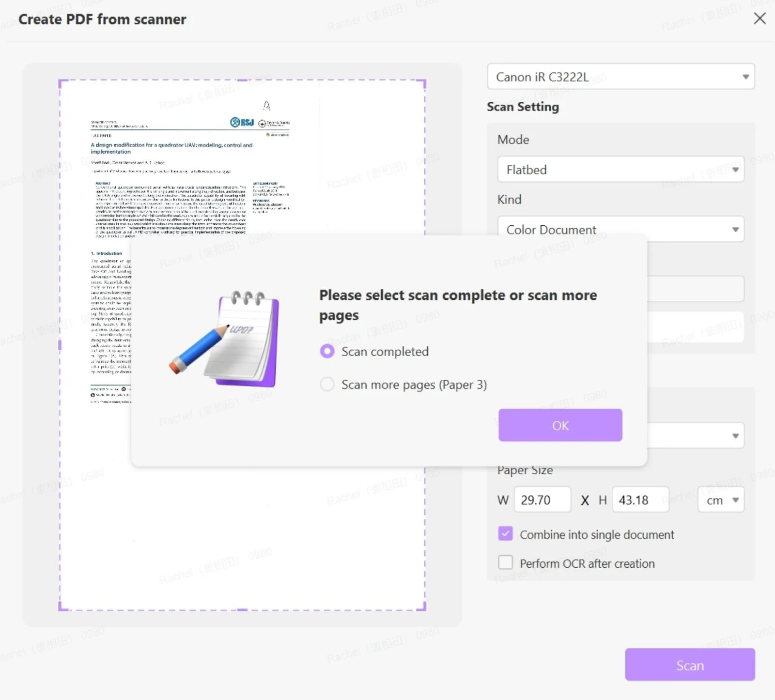Click the paper height field showing 43.18

coord(640,499)
